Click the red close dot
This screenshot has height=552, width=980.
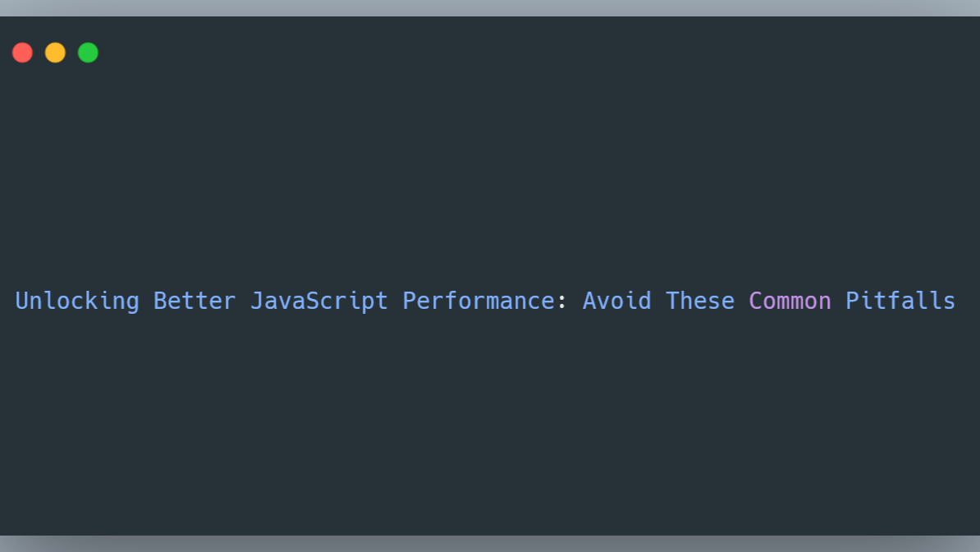[22, 53]
